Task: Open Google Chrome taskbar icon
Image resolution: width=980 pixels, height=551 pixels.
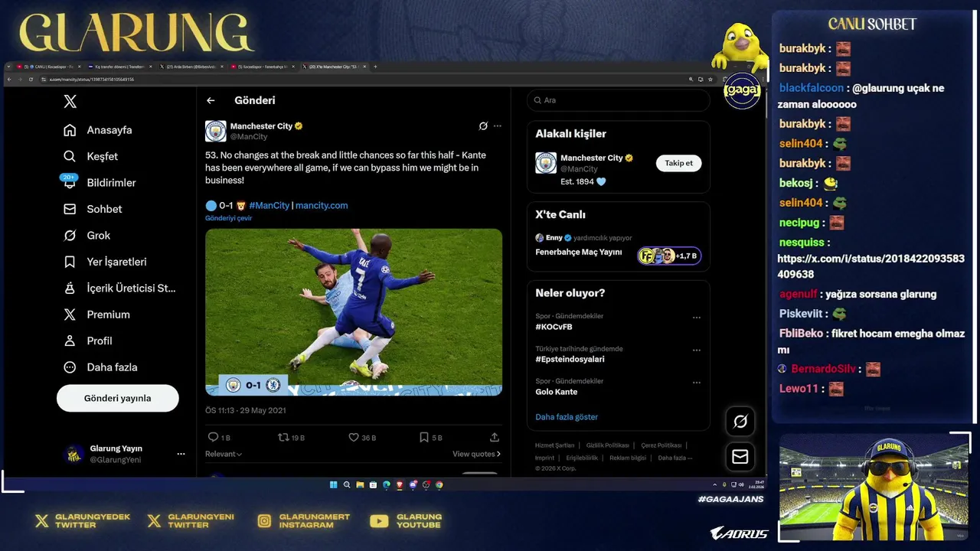Action: pos(439,484)
